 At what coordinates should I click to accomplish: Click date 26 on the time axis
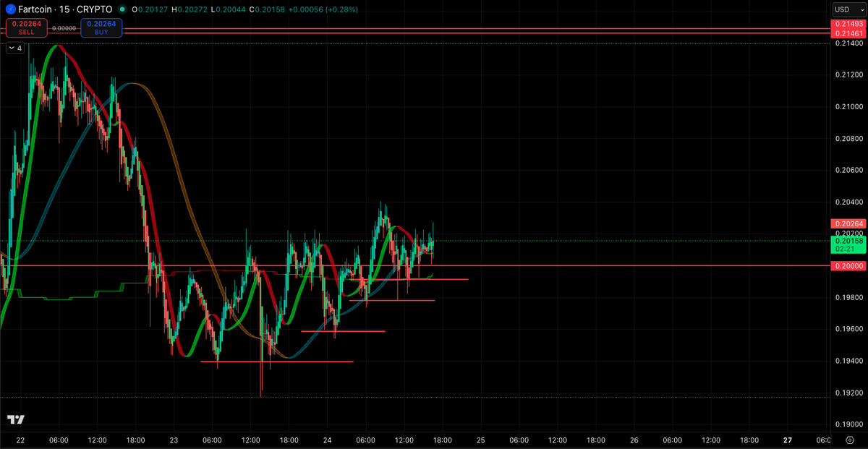click(x=634, y=440)
